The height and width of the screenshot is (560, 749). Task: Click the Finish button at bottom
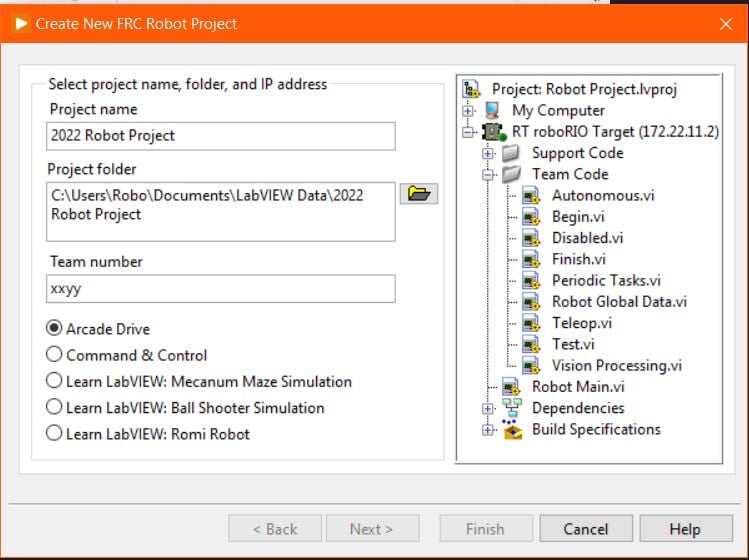486,528
